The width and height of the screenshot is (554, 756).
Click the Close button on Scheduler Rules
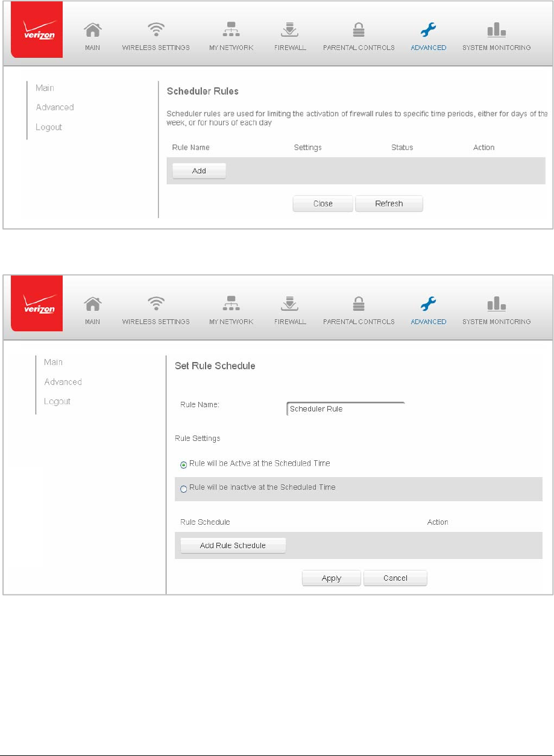click(x=323, y=204)
